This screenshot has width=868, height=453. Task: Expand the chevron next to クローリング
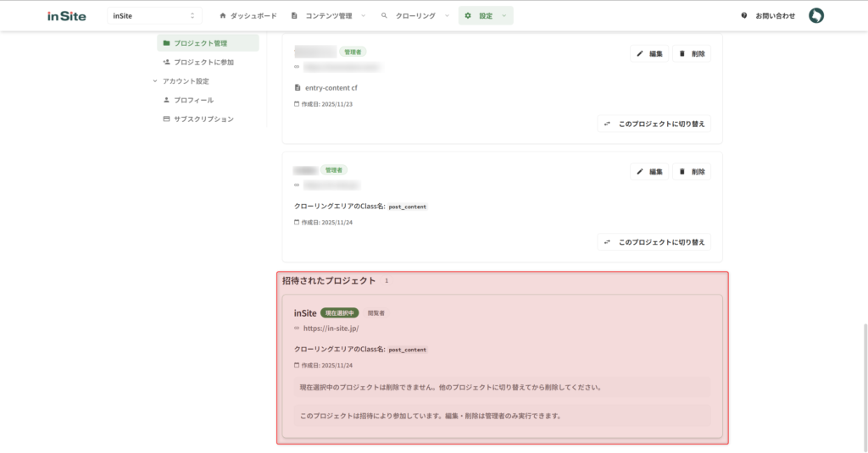tap(447, 15)
